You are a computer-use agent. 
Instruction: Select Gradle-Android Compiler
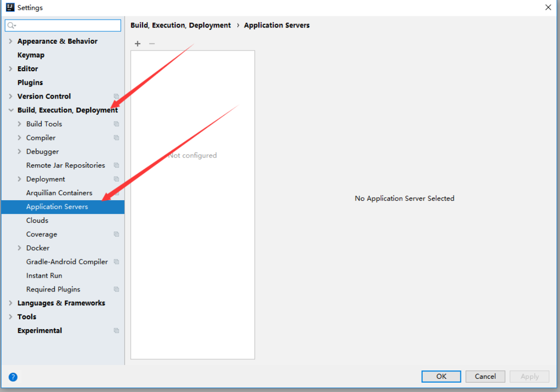click(67, 262)
